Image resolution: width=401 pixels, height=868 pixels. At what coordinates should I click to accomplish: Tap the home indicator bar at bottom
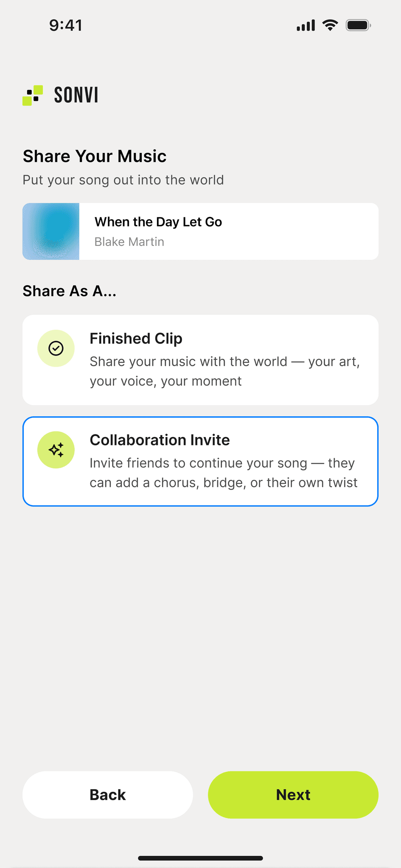coord(200,858)
